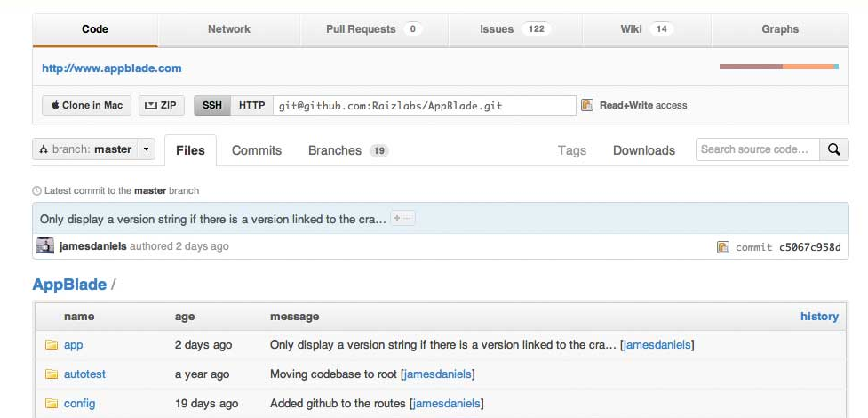Click the Branches count badge 19
This screenshot has height=418, width=868.
click(379, 151)
